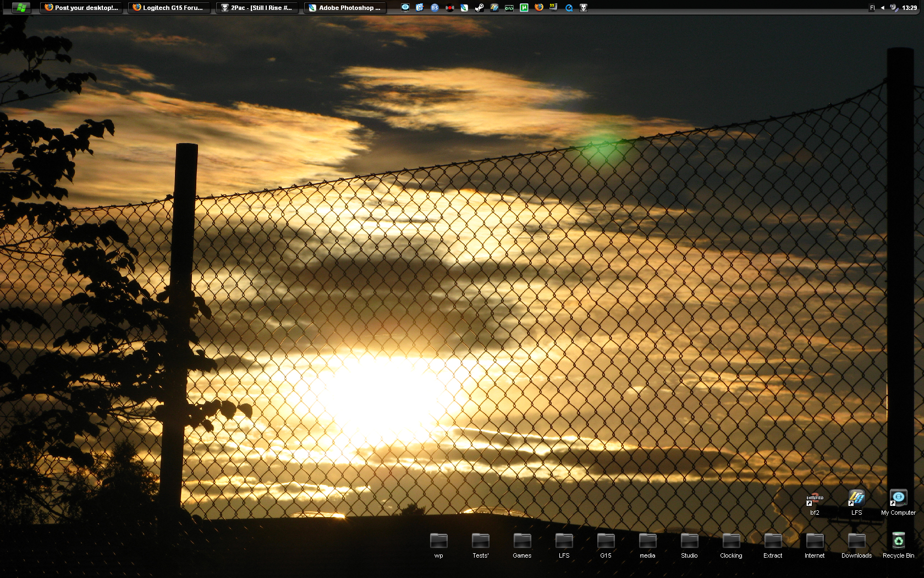The image size is (924, 578).
Task: Select the Recycle Bin desktop icon
Action: [899, 546]
